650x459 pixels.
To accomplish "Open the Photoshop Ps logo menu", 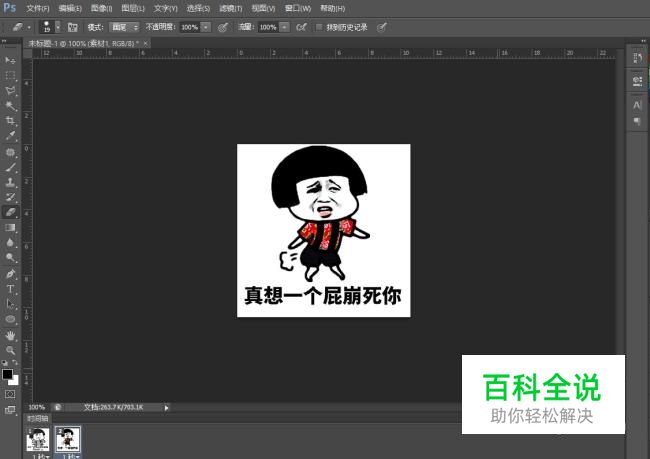I will tap(10, 8).
